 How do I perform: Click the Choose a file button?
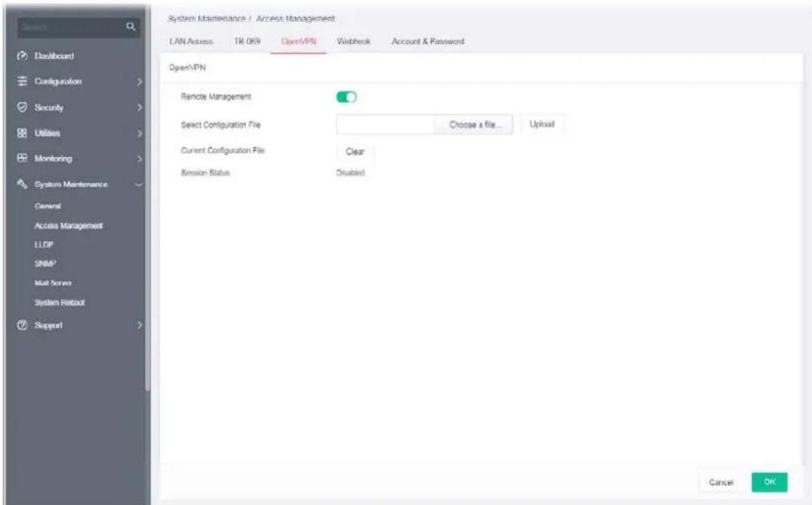point(474,125)
